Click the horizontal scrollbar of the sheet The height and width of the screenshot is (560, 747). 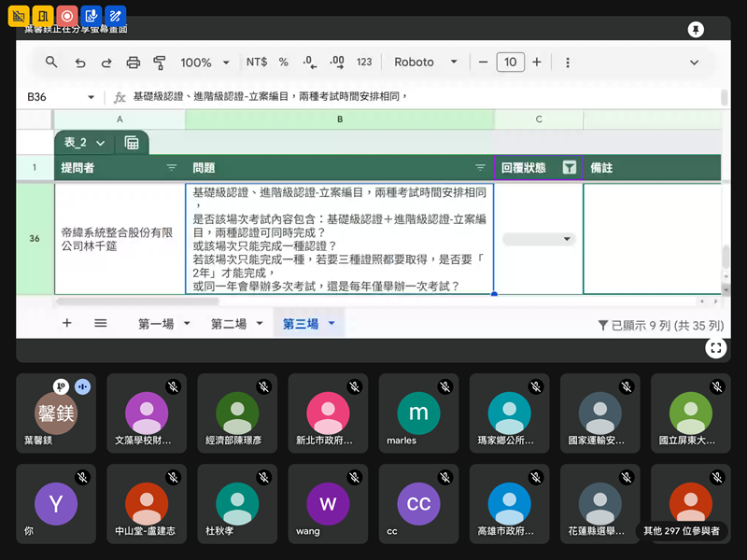point(137,301)
